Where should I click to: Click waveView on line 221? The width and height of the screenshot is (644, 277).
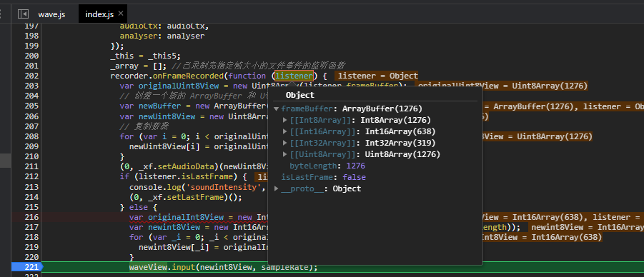pyautogui.click(x=148, y=267)
